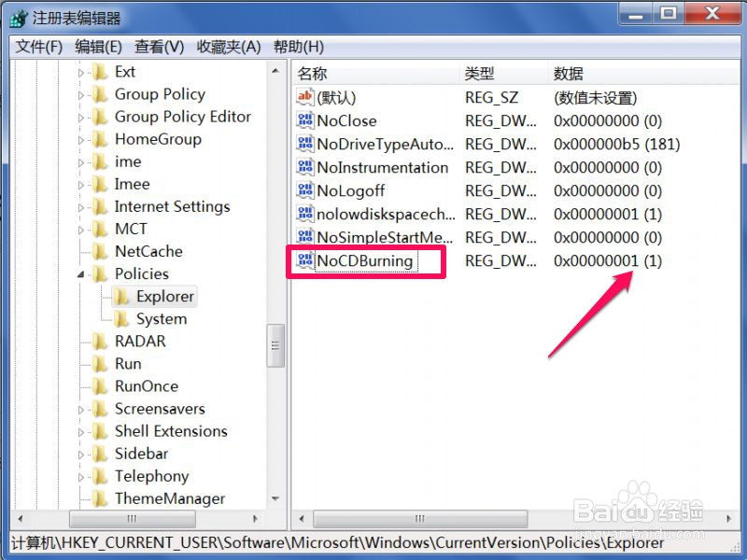Screen dimensions: 747x560
Task: Sort by the 名称 column header
Action: pos(375,74)
